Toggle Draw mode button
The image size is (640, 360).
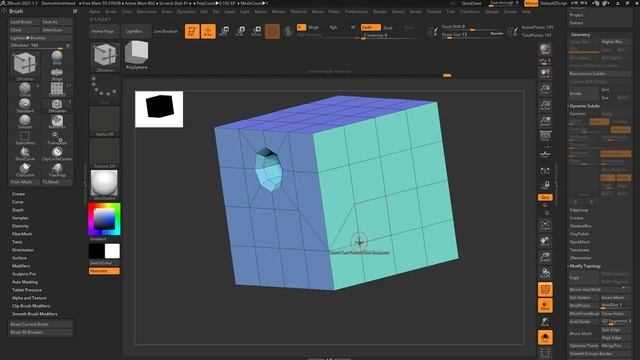[x=208, y=31]
